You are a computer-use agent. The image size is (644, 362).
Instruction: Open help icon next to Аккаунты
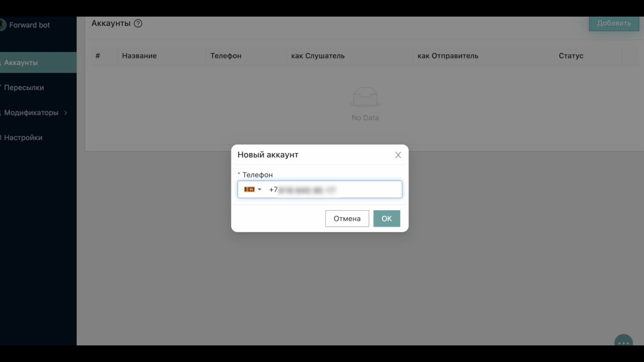(x=138, y=23)
